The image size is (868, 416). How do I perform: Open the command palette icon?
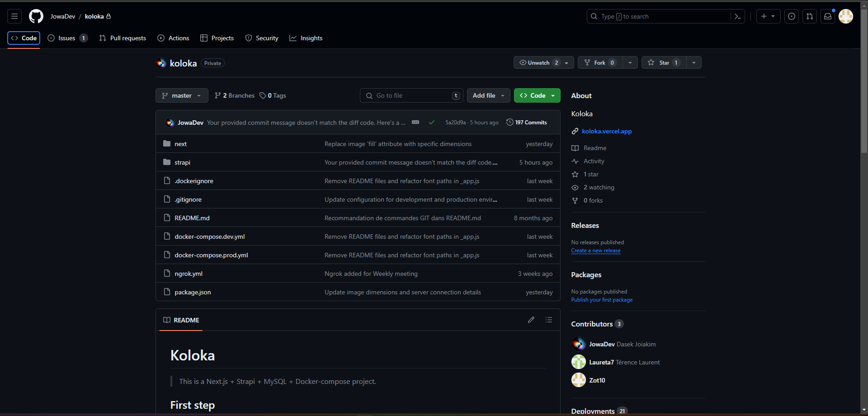pos(737,16)
